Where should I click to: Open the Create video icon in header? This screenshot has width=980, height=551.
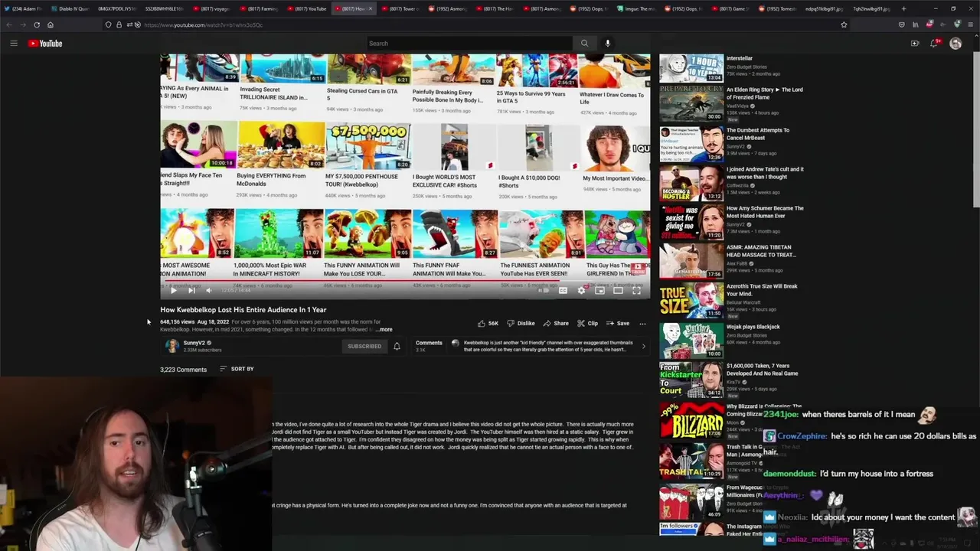(x=915, y=44)
